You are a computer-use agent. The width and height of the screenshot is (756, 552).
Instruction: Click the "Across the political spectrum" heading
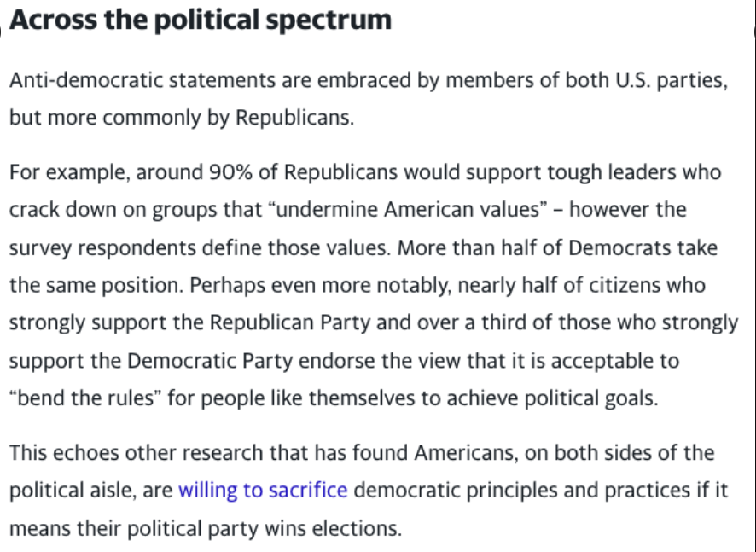tap(201, 21)
